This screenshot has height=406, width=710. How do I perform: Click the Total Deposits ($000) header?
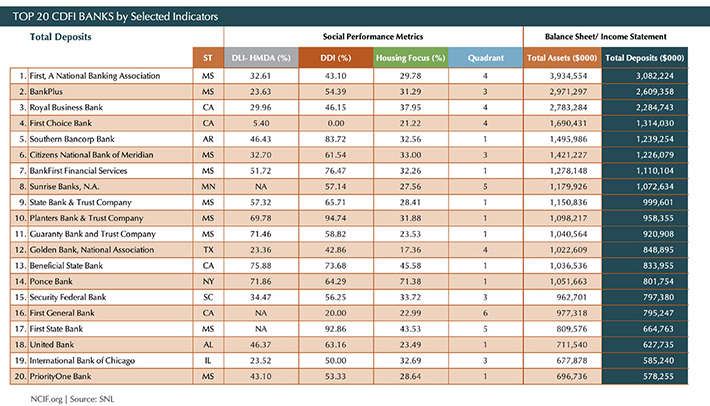pos(645,57)
